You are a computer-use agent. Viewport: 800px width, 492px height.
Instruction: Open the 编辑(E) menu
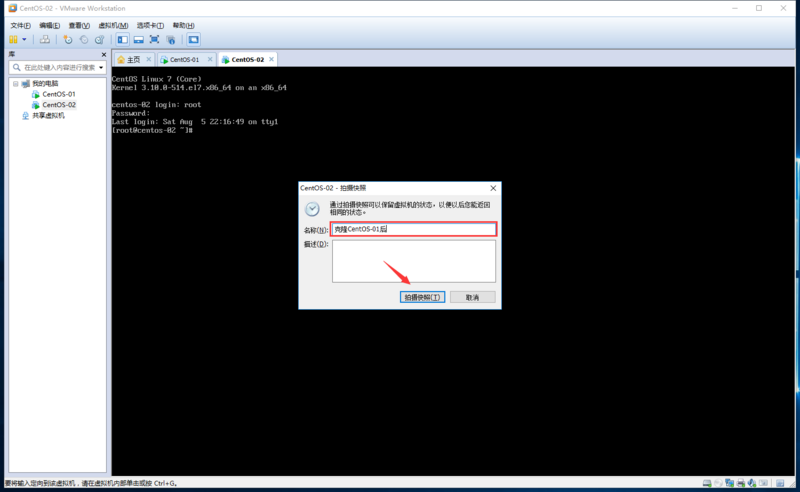pos(49,26)
